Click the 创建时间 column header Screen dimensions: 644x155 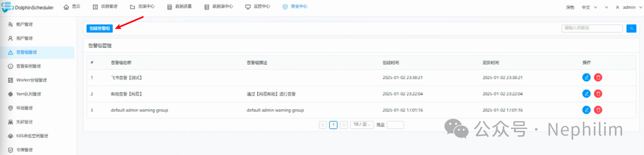(x=391, y=63)
